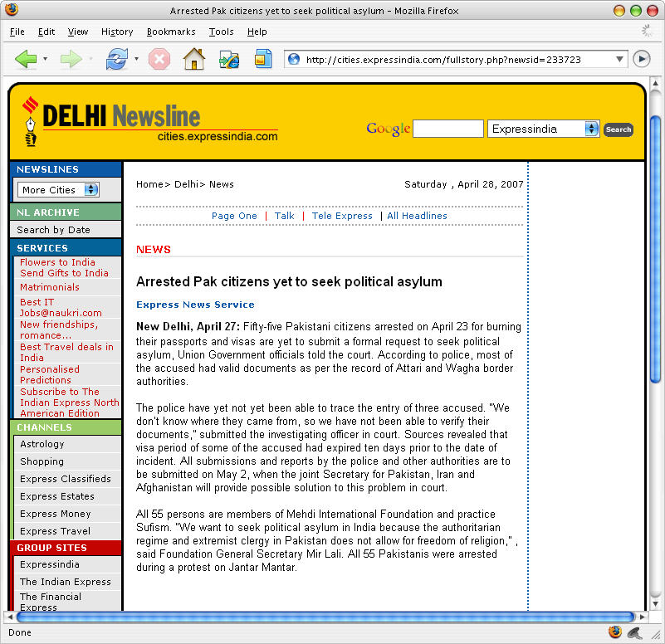
Task: Click Home in the breadcrumb
Action: pos(149,184)
